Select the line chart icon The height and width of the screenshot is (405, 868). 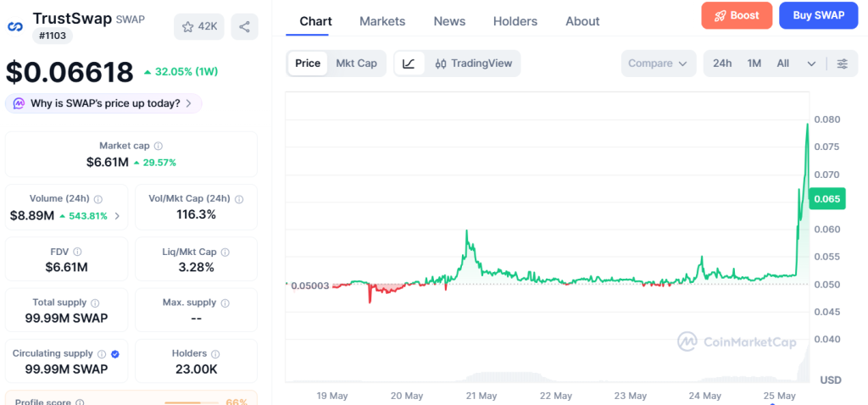click(x=409, y=63)
